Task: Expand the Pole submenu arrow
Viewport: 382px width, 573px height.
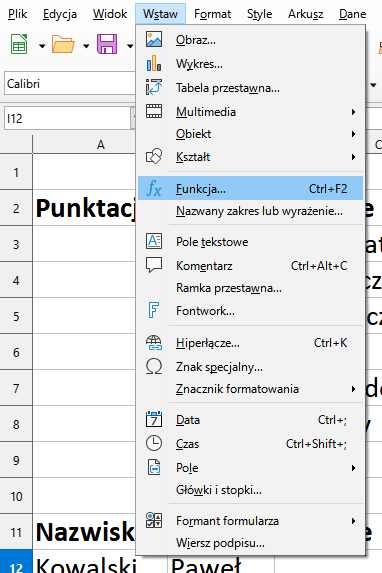Action: [x=353, y=468]
